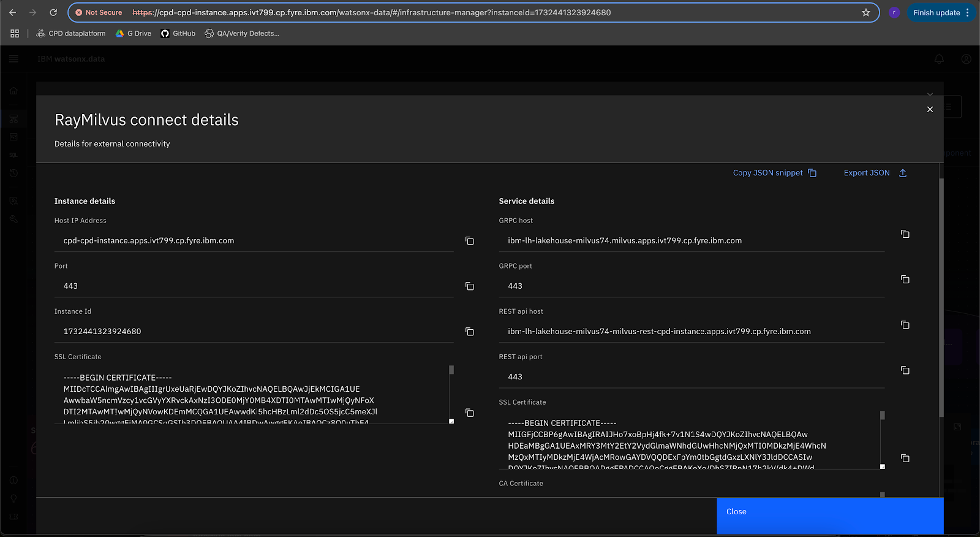This screenshot has height=537, width=980.
Task: Copy the GRPC host value
Action: (905, 234)
